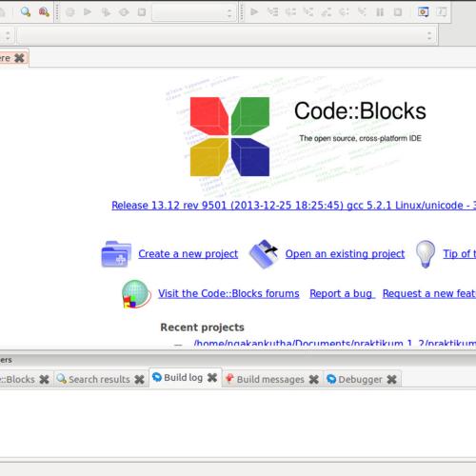This screenshot has height=476, width=476.
Task: Click the Debug/Continue play icon
Action: tap(254, 12)
